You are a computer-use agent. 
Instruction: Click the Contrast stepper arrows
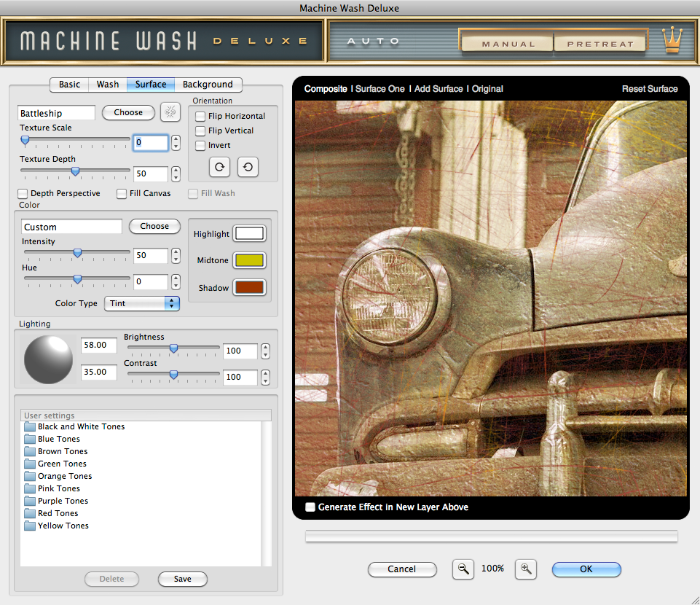(266, 377)
